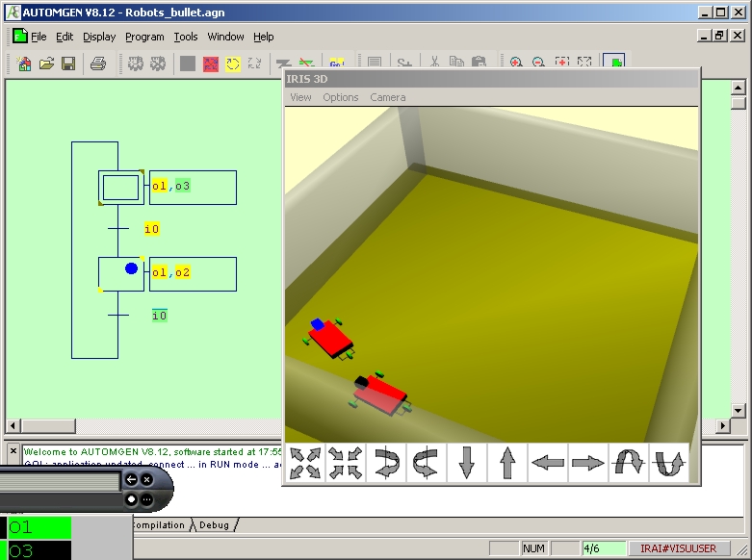The height and width of the screenshot is (560, 752).
Task: Click the IRAI#VISUUSER status bar entry
Action: [x=678, y=548]
